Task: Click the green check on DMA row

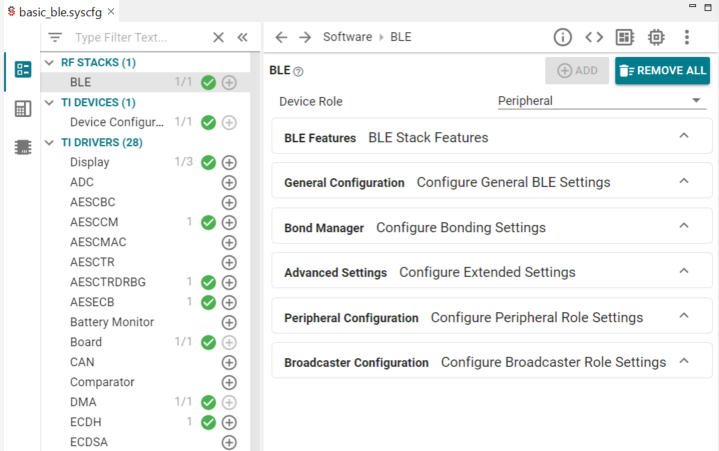Action: point(209,402)
